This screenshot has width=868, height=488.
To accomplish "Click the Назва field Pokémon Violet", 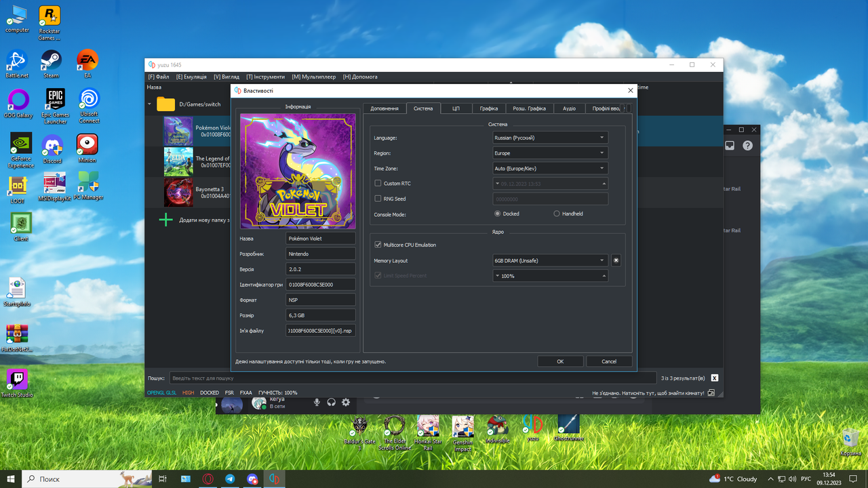I will click(x=321, y=239).
